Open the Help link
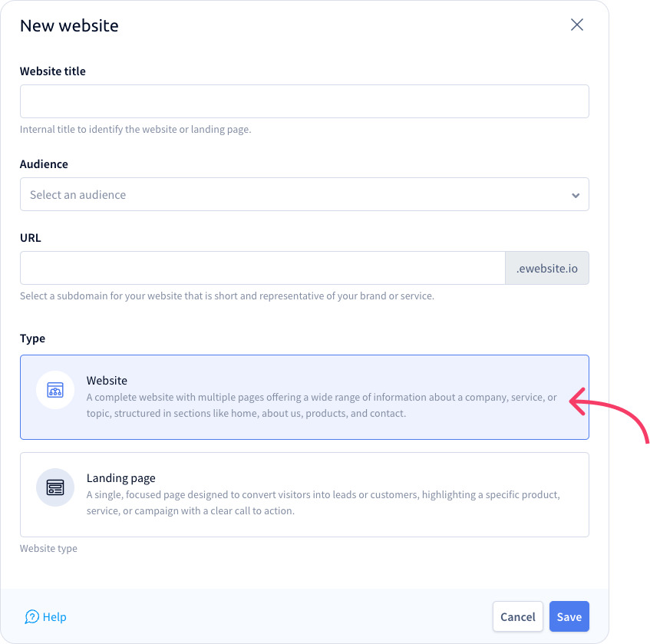The image size is (650, 644). pyautogui.click(x=45, y=616)
